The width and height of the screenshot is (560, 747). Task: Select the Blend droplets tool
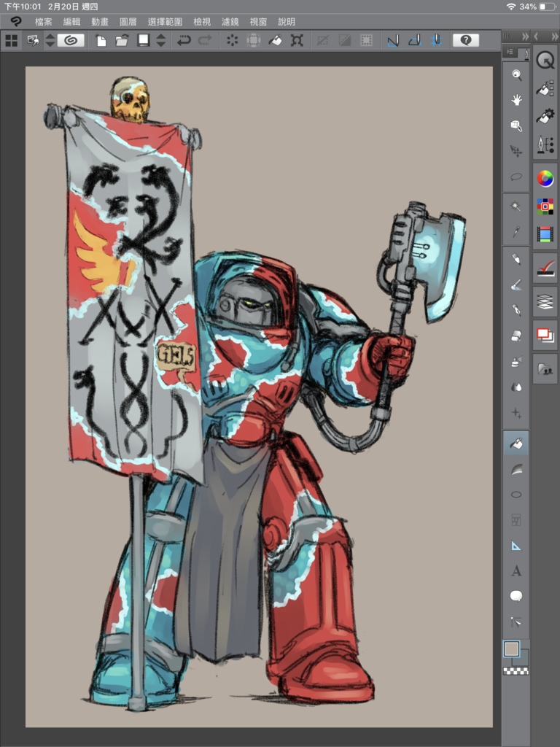point(516,387)
